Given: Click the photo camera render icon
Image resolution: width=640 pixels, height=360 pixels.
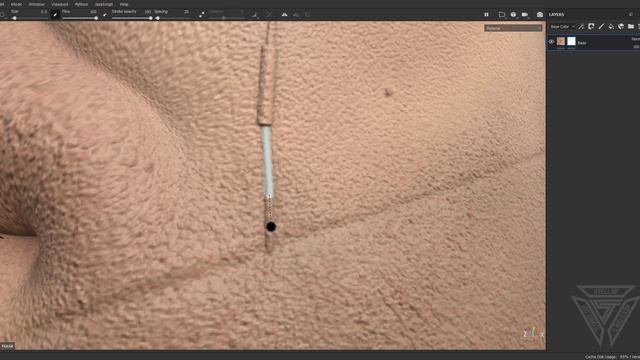Looking at the screenshot, I should 540,15.
